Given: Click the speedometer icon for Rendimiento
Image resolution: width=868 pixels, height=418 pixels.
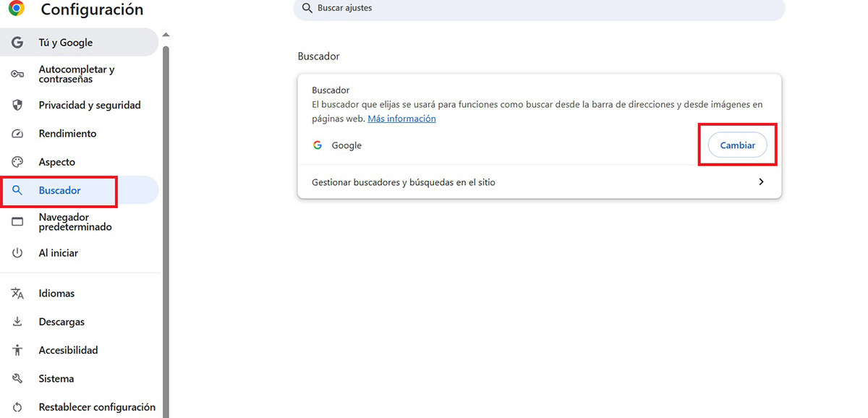Looking at the screenshot, I should coord(17,134).
